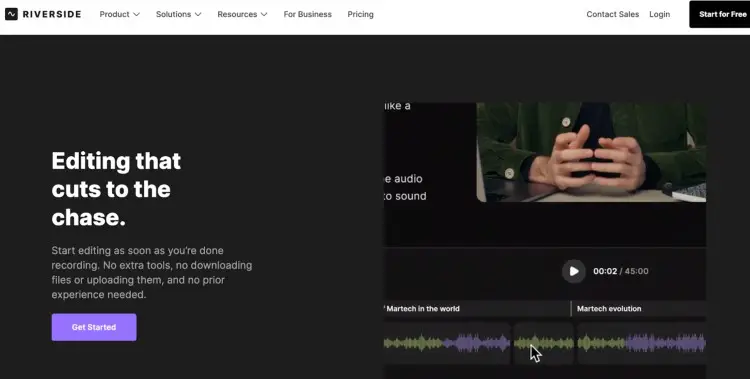Image resolution: width=750 pixels, height=379 pixels.
Task: Open the Pricing page
Action: pos(360,14)
